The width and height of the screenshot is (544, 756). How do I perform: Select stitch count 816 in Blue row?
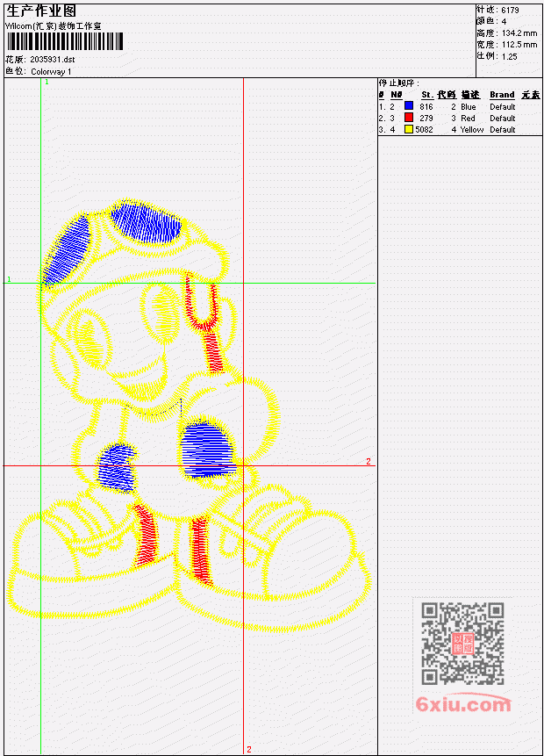(x=426, y=106)
